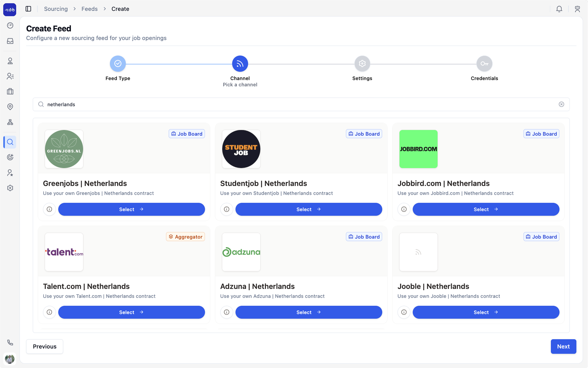Click the Channel step circle

tap(240, 64)
